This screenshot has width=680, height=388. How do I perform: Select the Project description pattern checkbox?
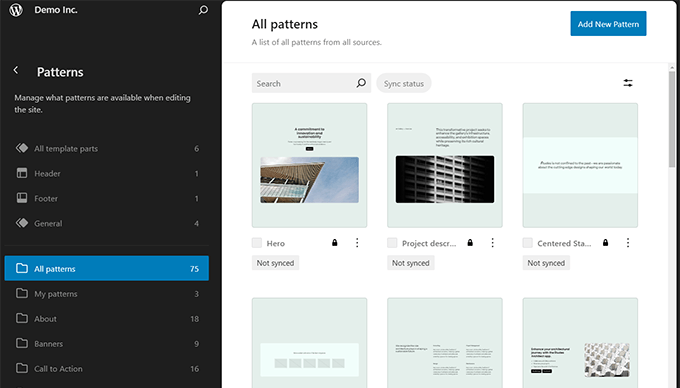392,243
